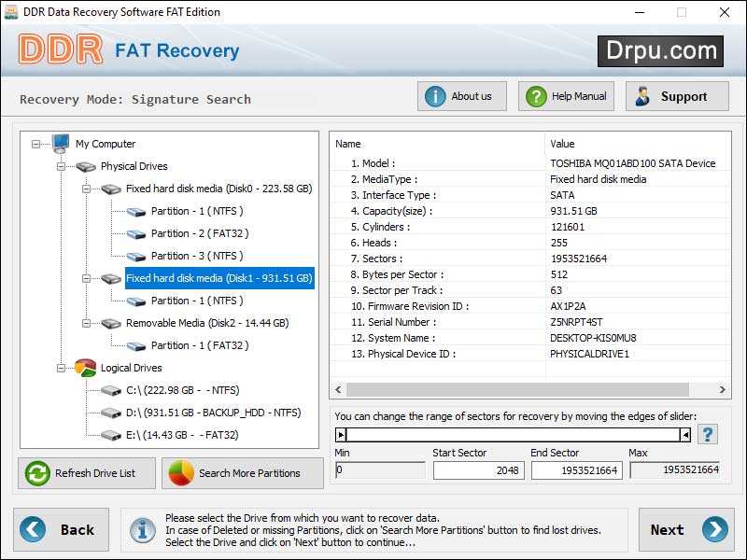The width and height of the screenshot is (747, 560).
Task: Open the Help Manual via its icon
Action: 534,95
